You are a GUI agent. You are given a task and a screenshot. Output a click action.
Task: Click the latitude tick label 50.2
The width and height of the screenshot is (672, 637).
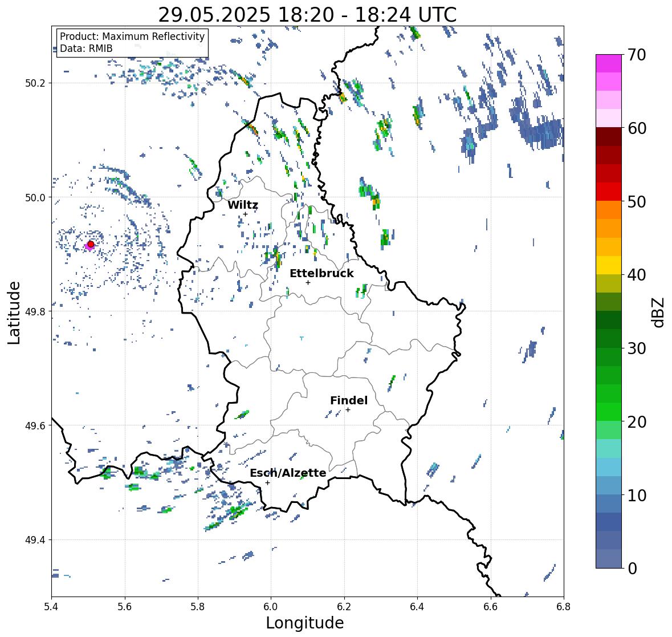click(x=35, y=83)
